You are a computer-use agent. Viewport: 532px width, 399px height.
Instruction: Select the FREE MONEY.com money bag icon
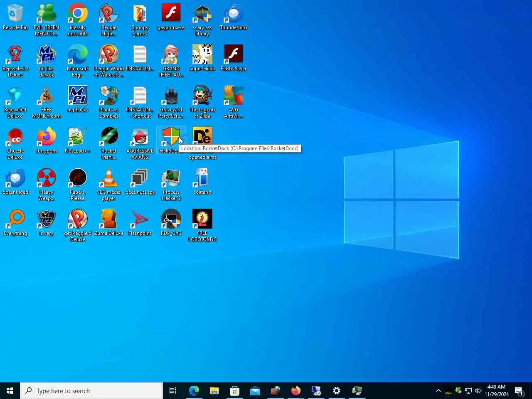click(x=47, y=102)
